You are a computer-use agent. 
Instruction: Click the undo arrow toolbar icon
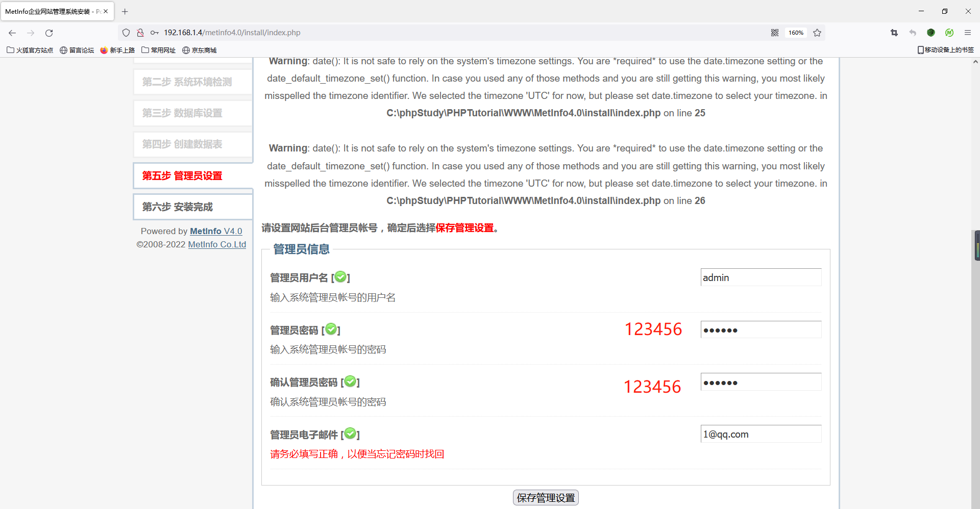(x=913, y=33)
